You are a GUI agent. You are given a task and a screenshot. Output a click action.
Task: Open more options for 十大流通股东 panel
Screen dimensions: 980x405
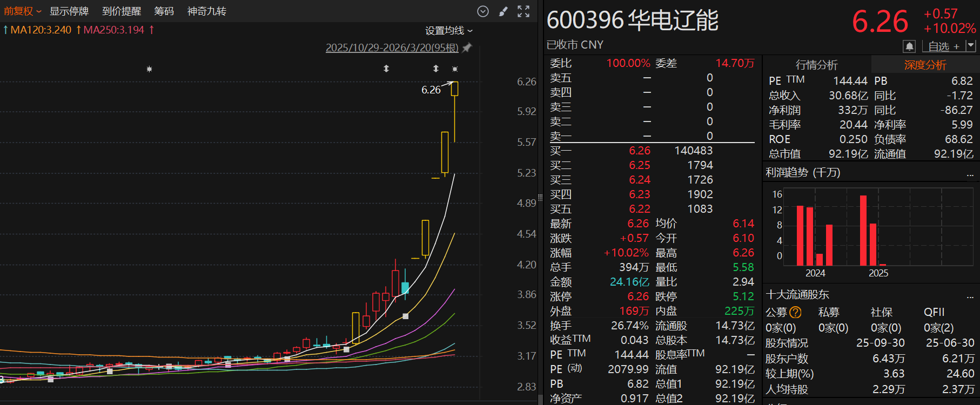[970, 296]
